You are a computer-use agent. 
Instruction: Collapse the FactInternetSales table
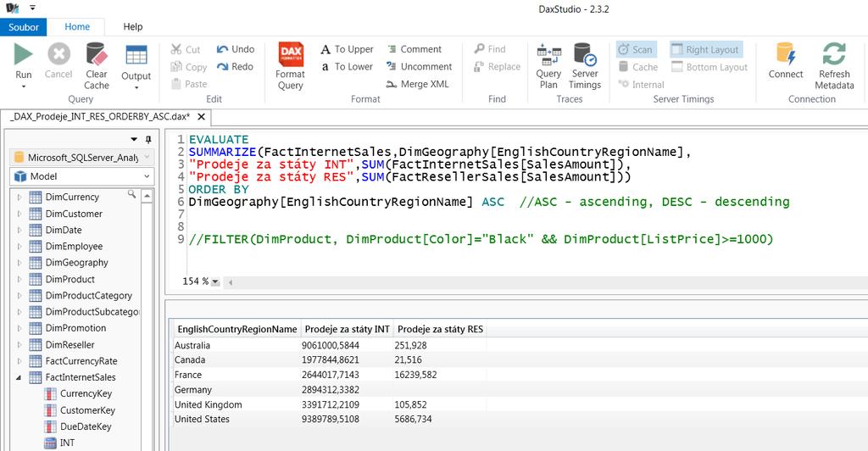19,377
